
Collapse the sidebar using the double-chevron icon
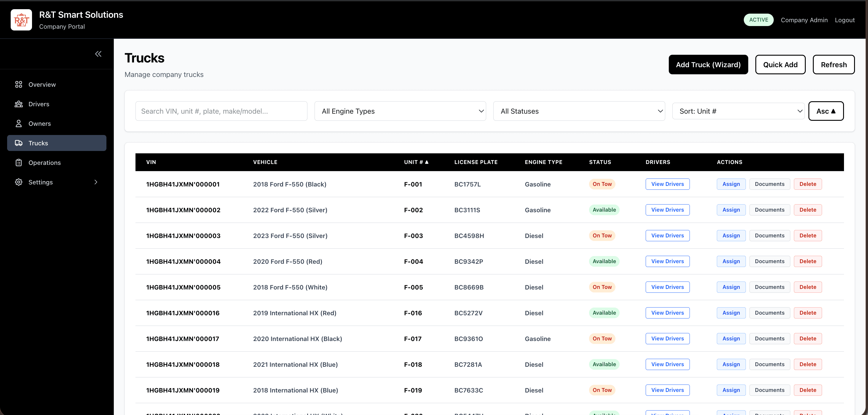[x=98, y=54]
